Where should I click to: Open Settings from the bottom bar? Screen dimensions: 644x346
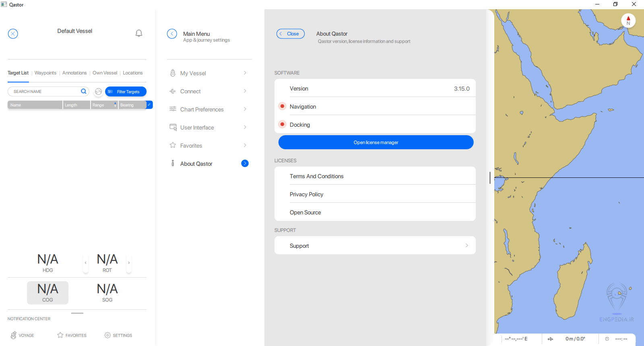[x=118, y=335]
